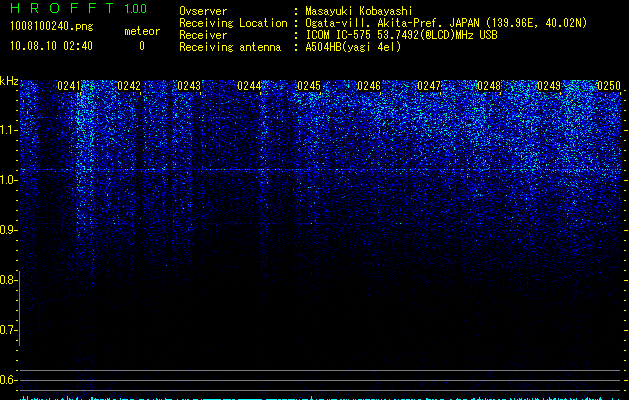The height and width of the screenshot is (400, 629).
Task: Click the 0.7 kHz axis label
Action: point(9,330)
